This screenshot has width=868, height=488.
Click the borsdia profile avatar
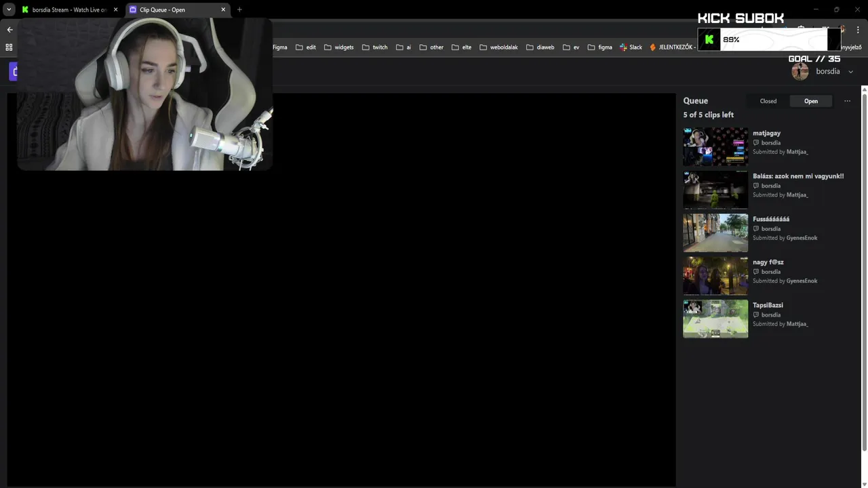(x=800, y=71)
